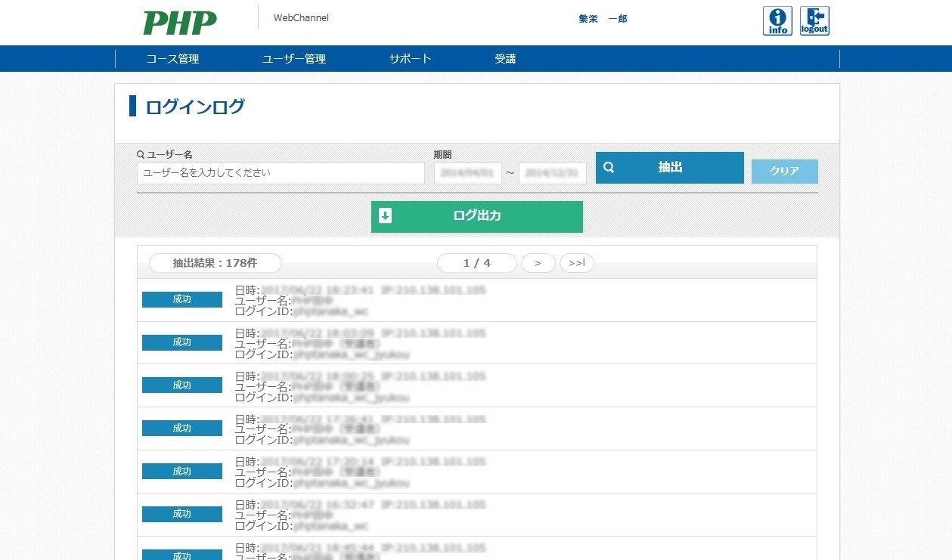Image resolution: width=952 pixels, height=560 pixels.
Task: Click the 抽出結果：178件 result count
Action: click(216, 263)
